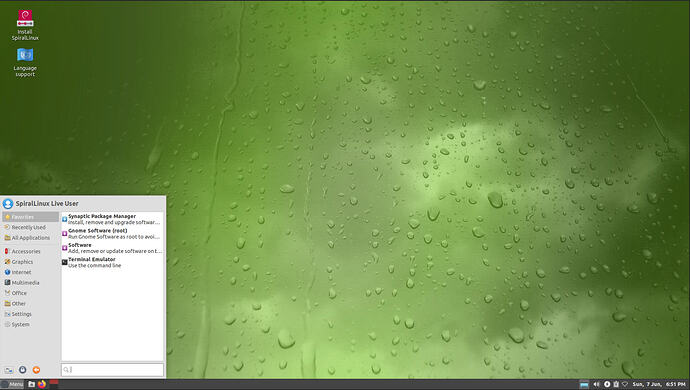Open the System category
This screenshot has width=690, height=390.
tap(30, 325)
